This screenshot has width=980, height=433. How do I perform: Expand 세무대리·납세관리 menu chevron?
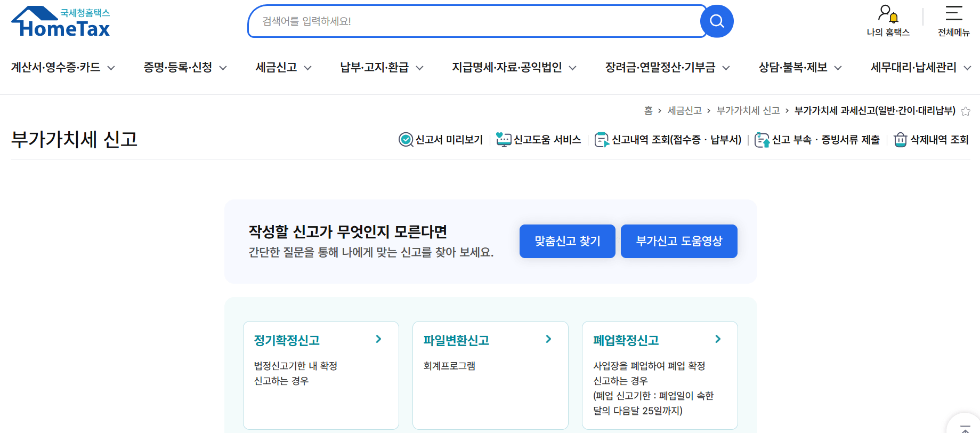pos(967,68)
